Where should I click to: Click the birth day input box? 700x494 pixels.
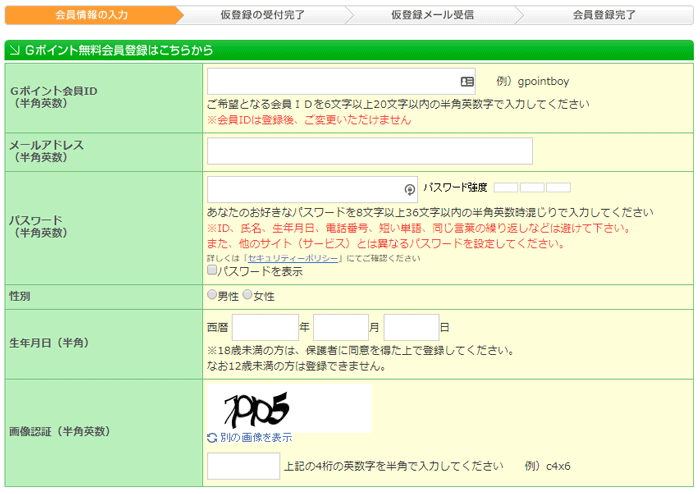click(411, 327)
